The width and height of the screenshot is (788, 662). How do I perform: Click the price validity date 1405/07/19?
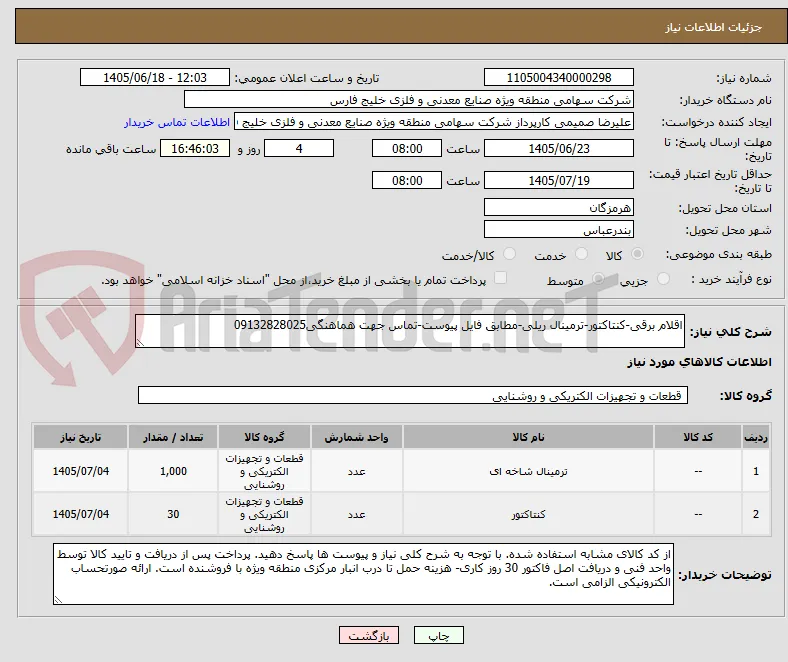(x=558, y=180)
